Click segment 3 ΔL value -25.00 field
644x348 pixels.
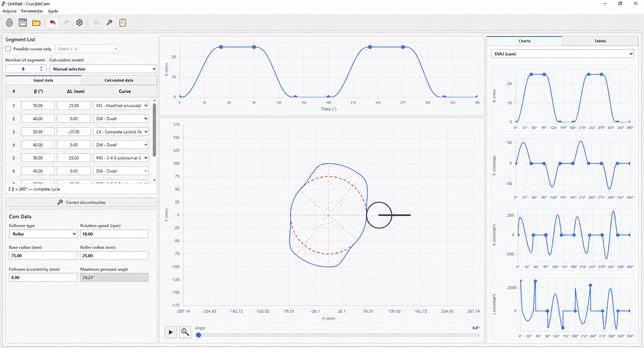point(74,132)
